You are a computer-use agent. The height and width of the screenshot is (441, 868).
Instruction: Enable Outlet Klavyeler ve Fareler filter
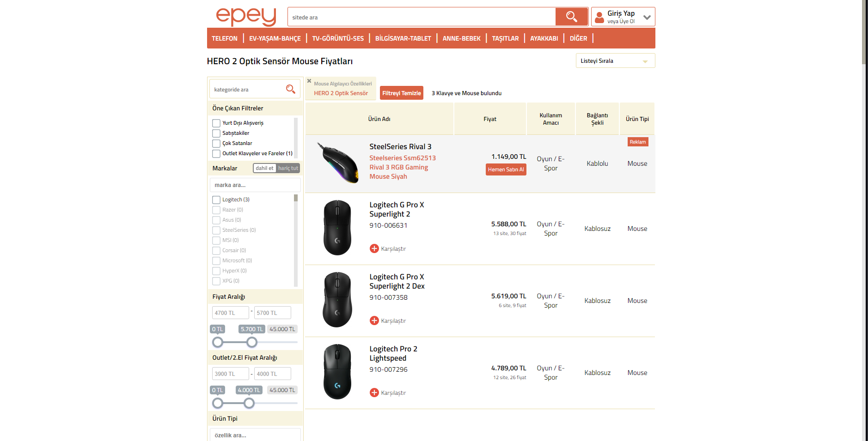coord(216,154)
